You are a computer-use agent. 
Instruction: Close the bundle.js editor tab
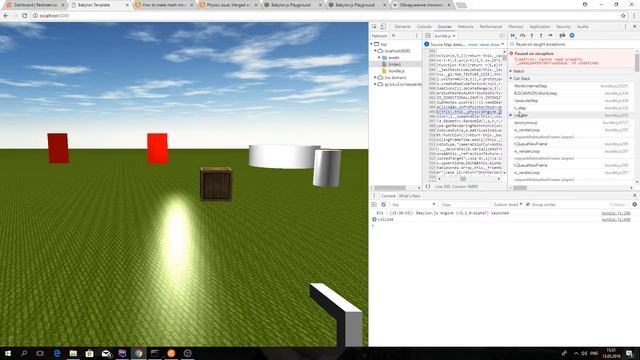[x=454, y=36]
